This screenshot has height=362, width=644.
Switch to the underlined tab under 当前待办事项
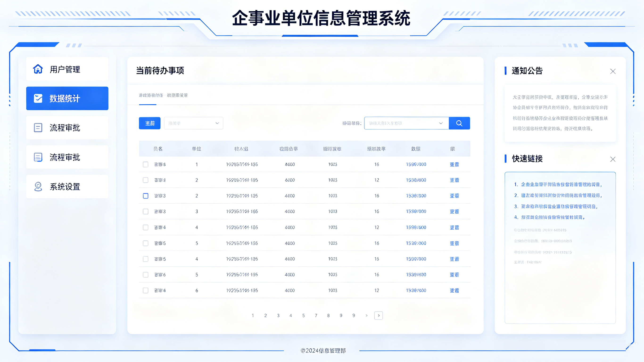pyautogui.click(x=151, y=95)
